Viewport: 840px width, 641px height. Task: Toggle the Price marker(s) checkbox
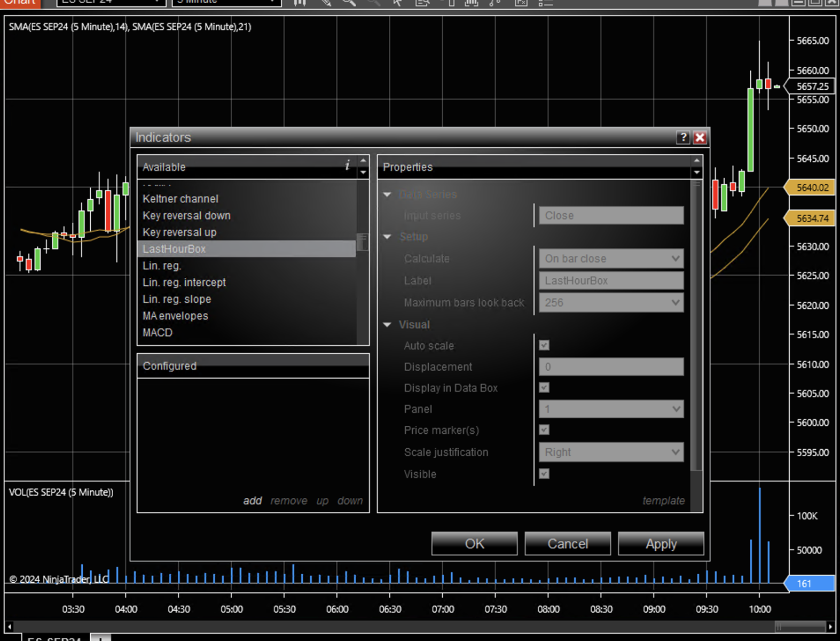pos(544,430)
